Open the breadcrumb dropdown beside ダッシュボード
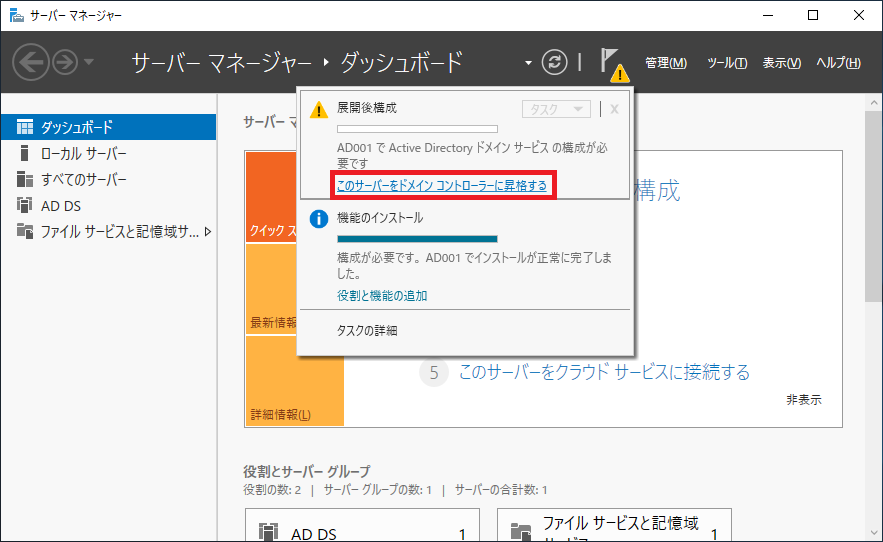Image resolution: width=883 pixels, height=542 pixels. pyautogui.click(x=528, y=63)
